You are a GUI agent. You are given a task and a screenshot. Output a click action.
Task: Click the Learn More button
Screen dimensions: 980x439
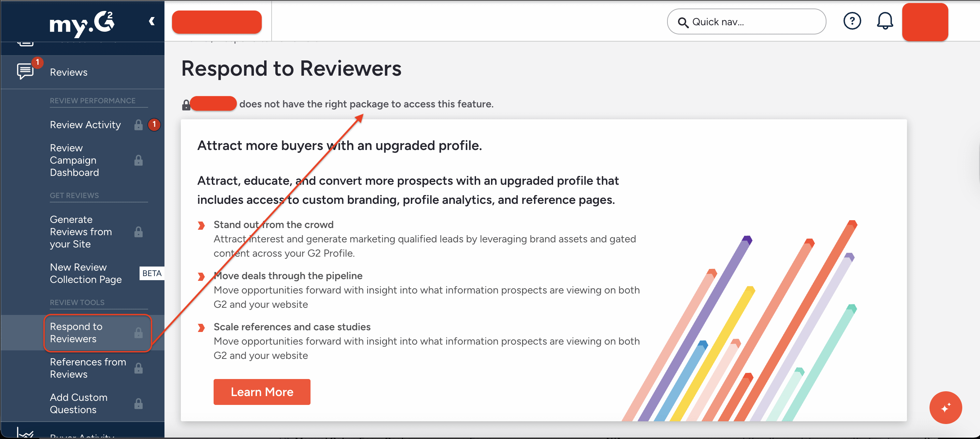pos(262,392)
